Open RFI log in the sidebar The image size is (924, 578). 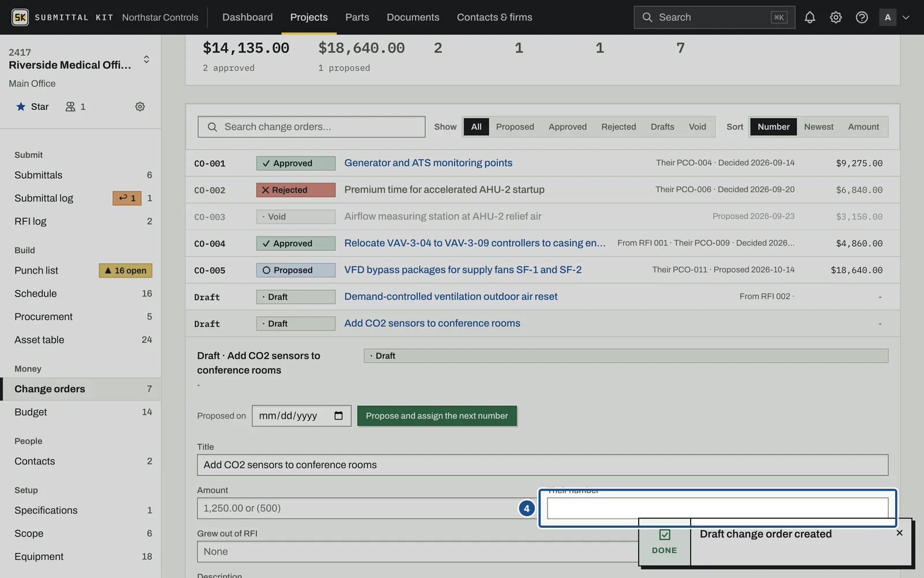pyautogui.click(x=80, y=221)
